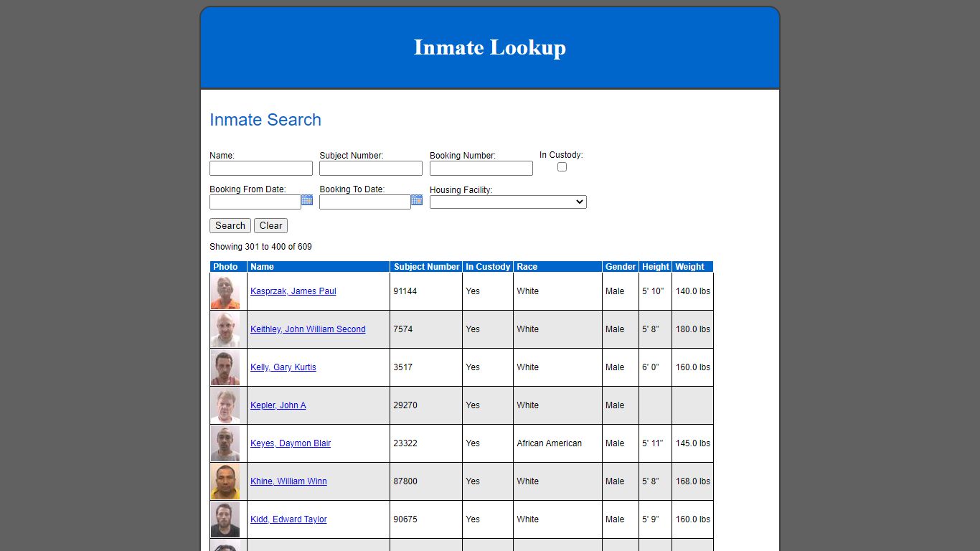Click the Inmate Lookup page title
This screenshot has width=980, height=551.
coord(490,47)
